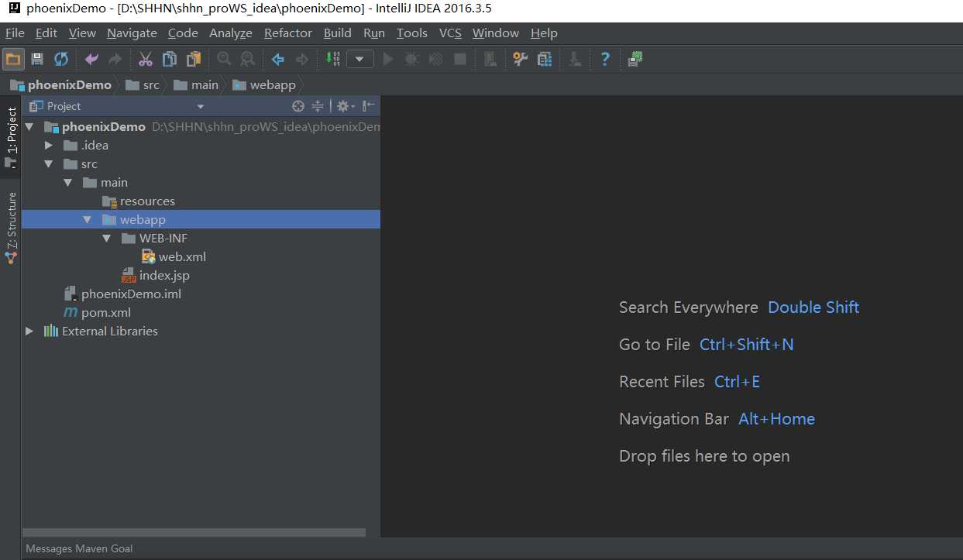
Task: Click the Collapse All icon in Project panel
Action: pos(318,106)
